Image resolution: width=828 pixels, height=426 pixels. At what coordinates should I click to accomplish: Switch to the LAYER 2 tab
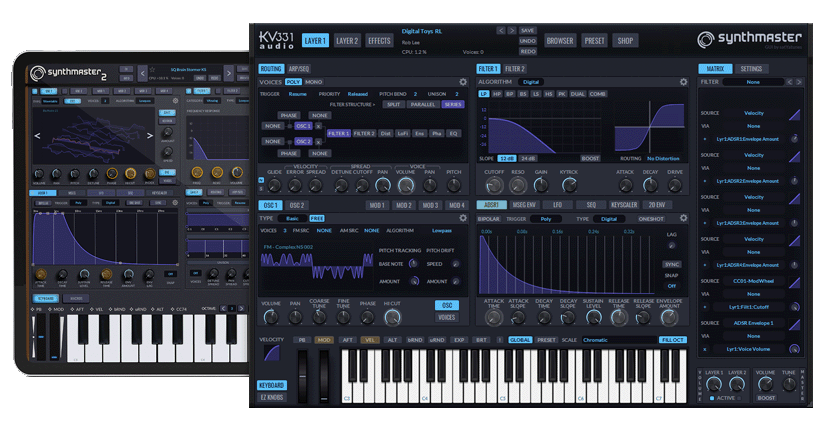347,41
